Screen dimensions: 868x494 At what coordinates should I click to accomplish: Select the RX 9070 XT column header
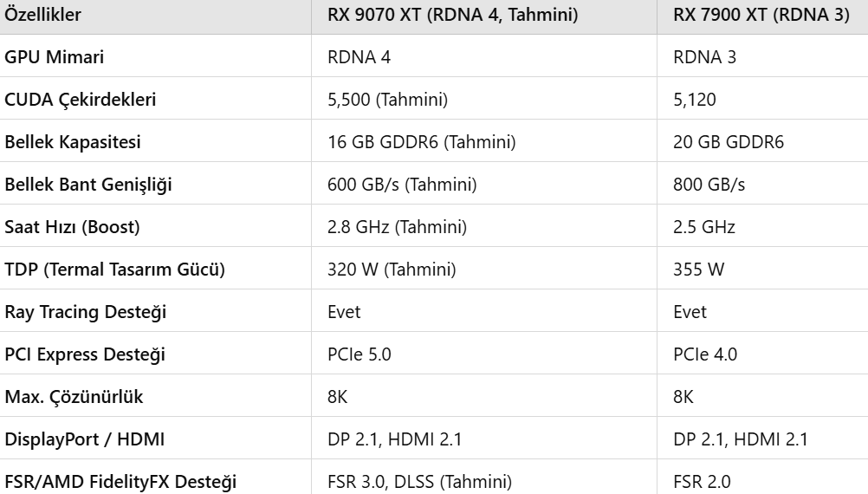tap(452, 16)
